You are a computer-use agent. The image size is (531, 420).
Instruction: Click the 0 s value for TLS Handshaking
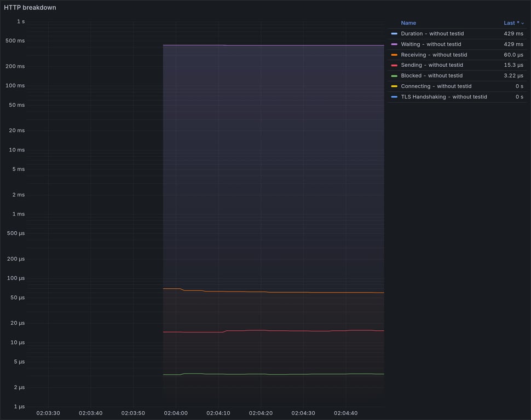520,97
